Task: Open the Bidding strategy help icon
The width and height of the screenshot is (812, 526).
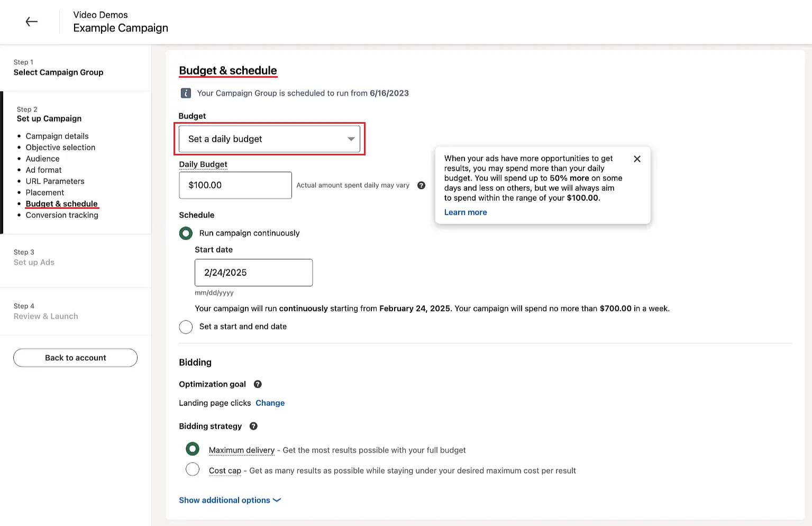Action: pyautogui.click(x=253, y=426)
